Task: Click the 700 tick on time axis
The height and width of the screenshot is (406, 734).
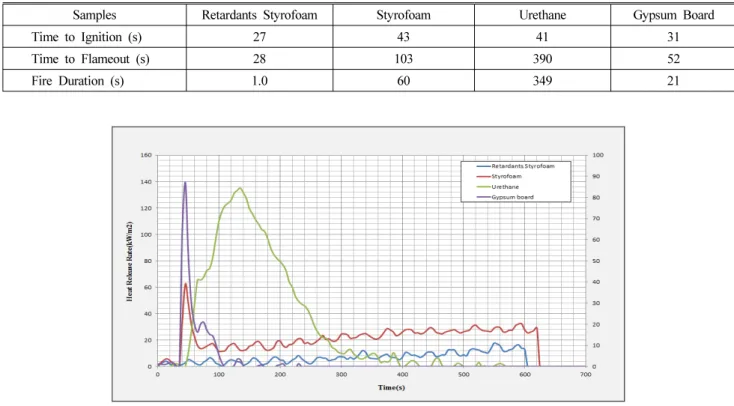Action: (x=586, y=375)
